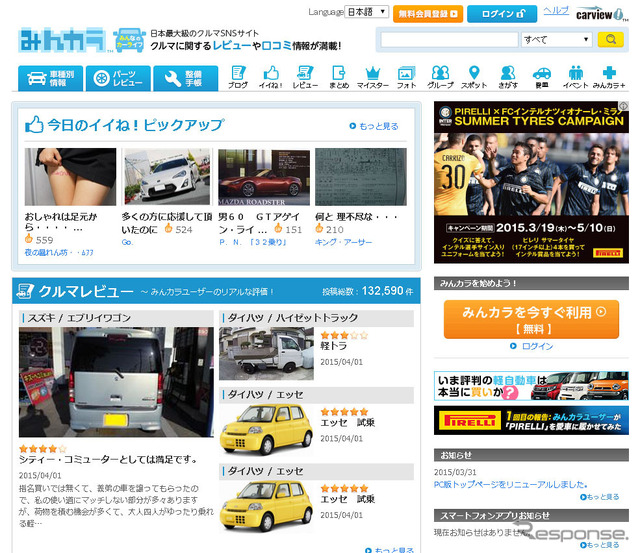
Task: Click in the search text field
Action: 449,40
